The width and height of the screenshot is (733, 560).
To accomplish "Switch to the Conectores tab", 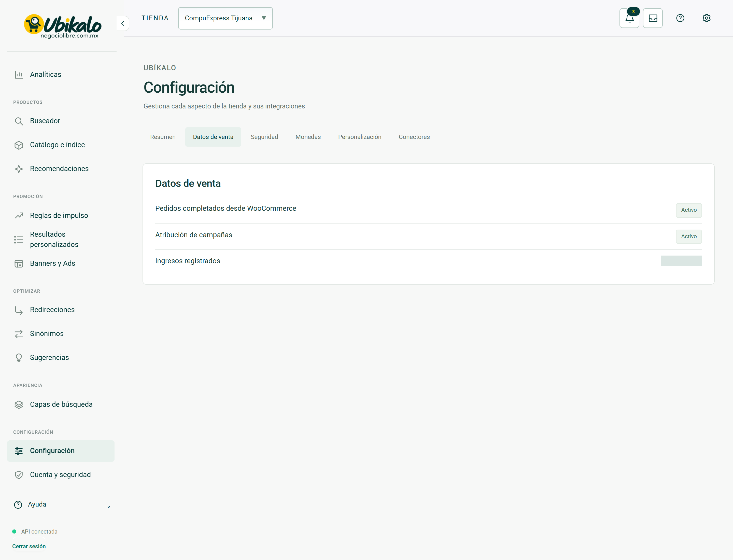I will 414,137.
